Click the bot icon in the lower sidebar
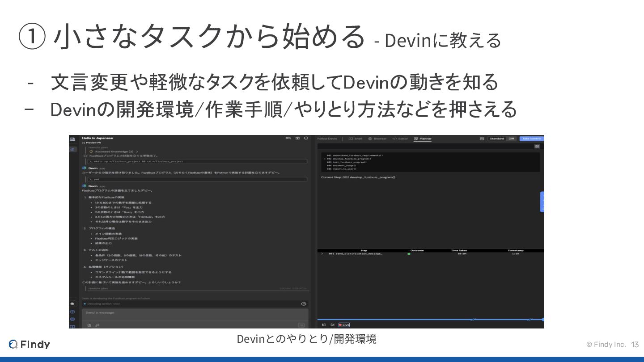 (x=72, y=304)
